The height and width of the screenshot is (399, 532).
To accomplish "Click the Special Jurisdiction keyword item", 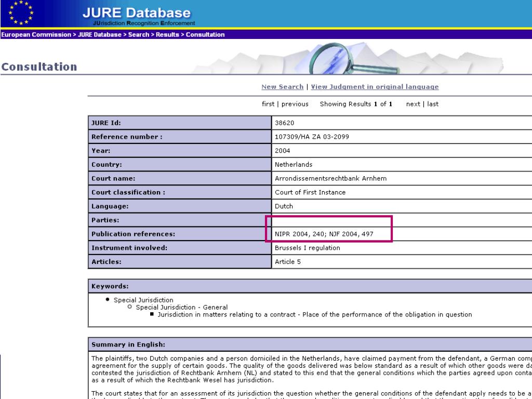I will coord(143,300).
